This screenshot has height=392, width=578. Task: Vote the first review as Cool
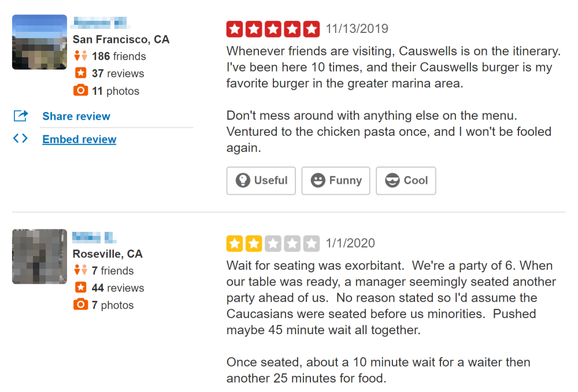click(x=406, y=181)
